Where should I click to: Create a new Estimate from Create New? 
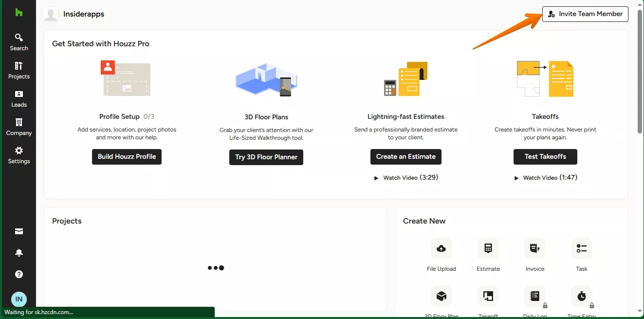pos(488,248)
